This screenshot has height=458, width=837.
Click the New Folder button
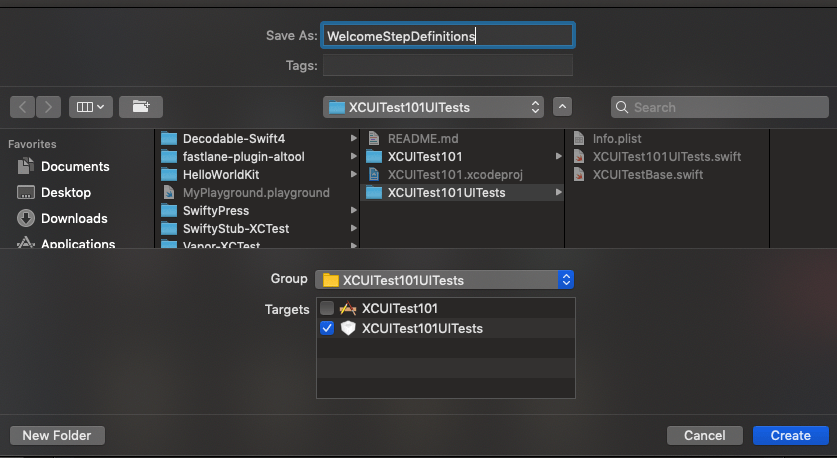pos(57,435)
